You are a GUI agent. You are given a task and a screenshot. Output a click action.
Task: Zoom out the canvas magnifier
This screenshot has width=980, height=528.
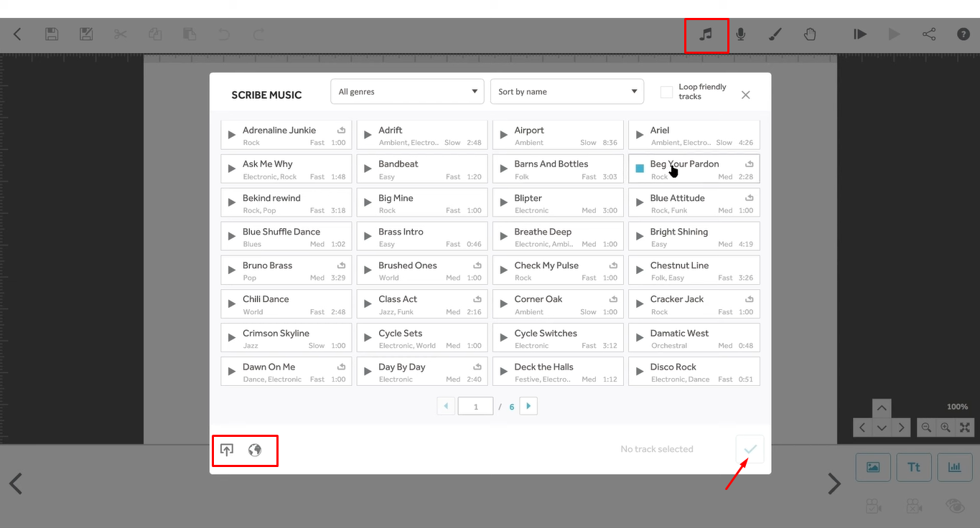pos(927,428)
